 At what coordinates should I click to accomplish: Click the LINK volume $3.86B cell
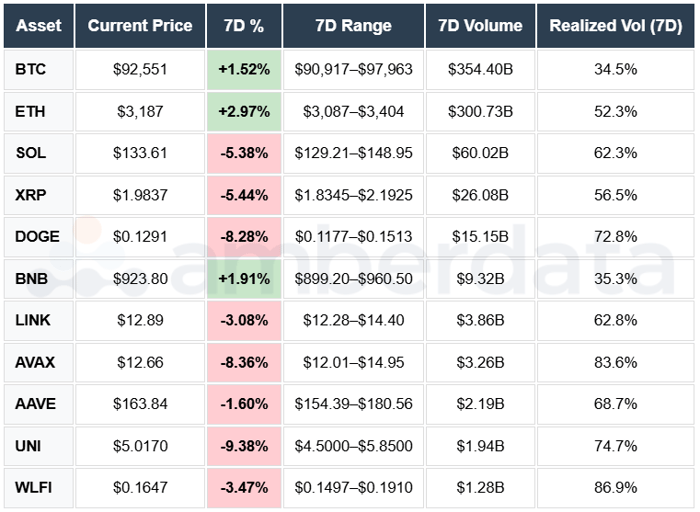coord(480,320)
